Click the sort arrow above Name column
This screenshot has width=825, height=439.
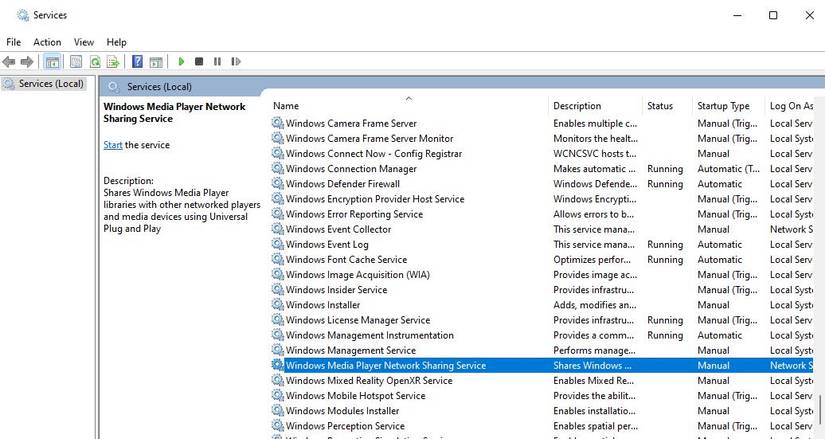[409, 98]
